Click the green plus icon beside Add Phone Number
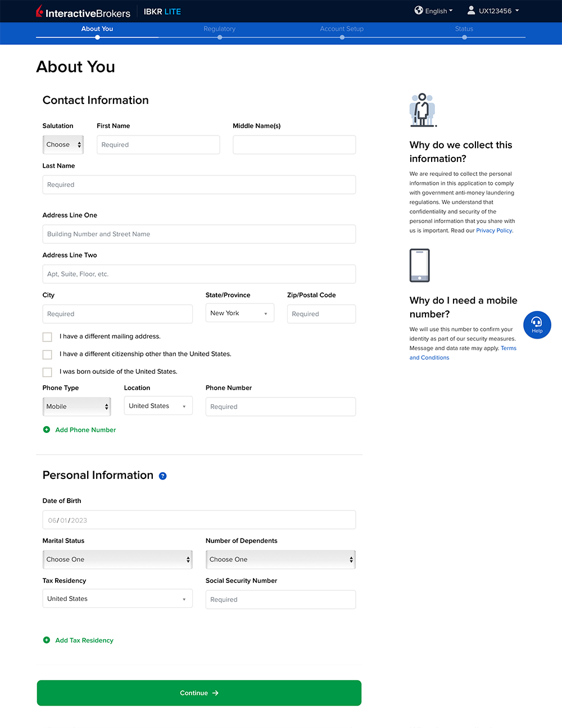The width and height of the screenshot is (562, 728). coord(47,429)
